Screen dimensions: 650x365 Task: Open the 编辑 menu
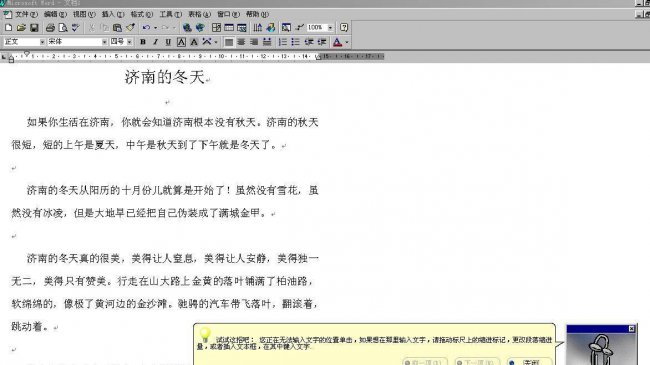pos(55,15)
